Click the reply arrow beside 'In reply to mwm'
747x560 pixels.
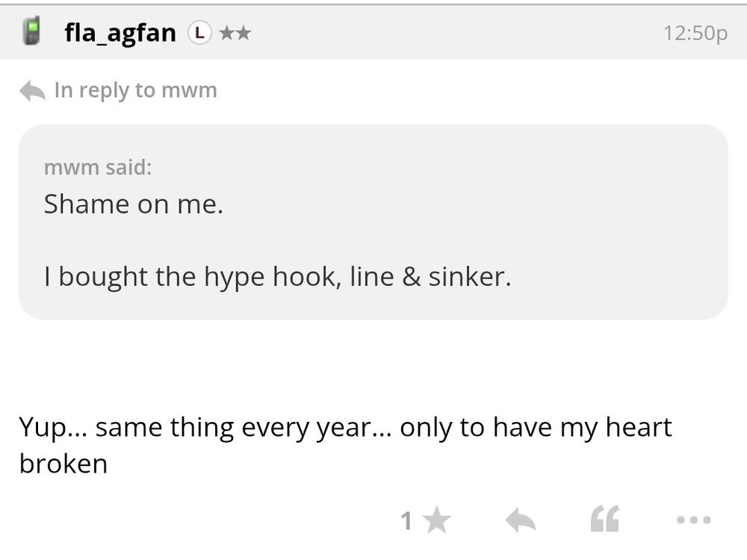click(31, 89)
